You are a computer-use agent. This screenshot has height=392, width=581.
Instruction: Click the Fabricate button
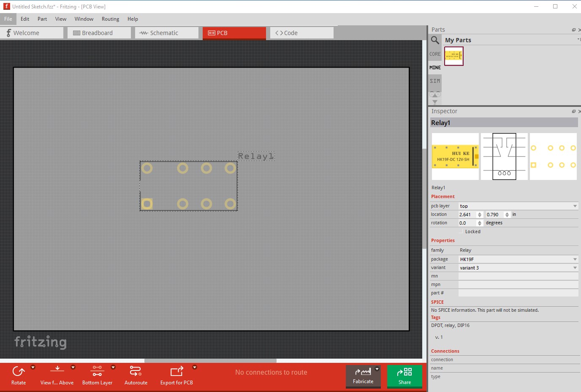pyautogui.click(x=363, y=376)
